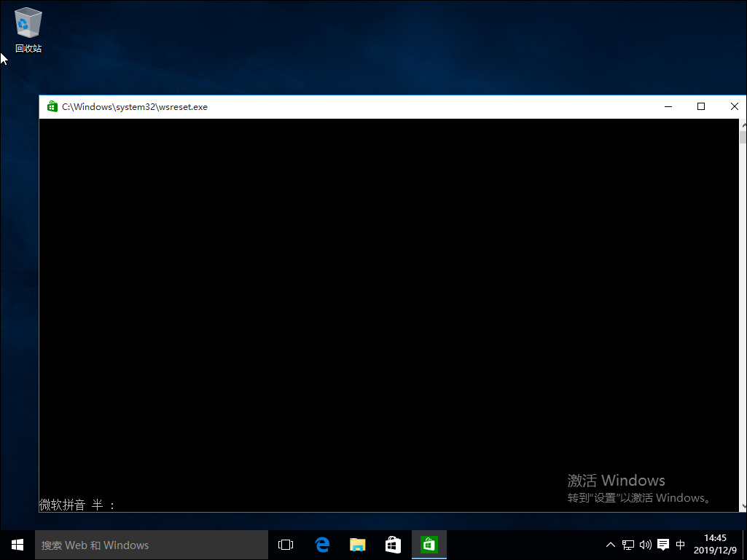Image resolution: width=747 pixels, height=560 pixels.
Task: Open File Explorer from the taskbar
Action: tap(357, 544)
